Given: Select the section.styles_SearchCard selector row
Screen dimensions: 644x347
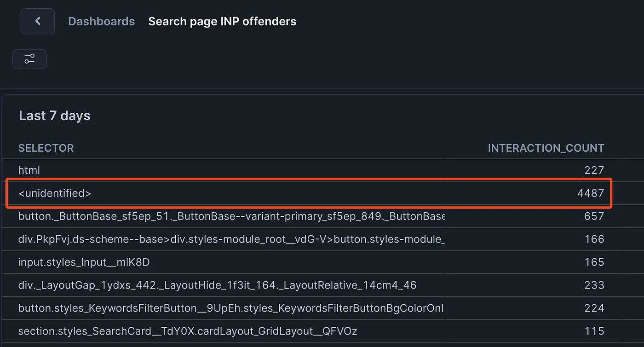Looking at the screenshot, I should click(x=188, y=331).
